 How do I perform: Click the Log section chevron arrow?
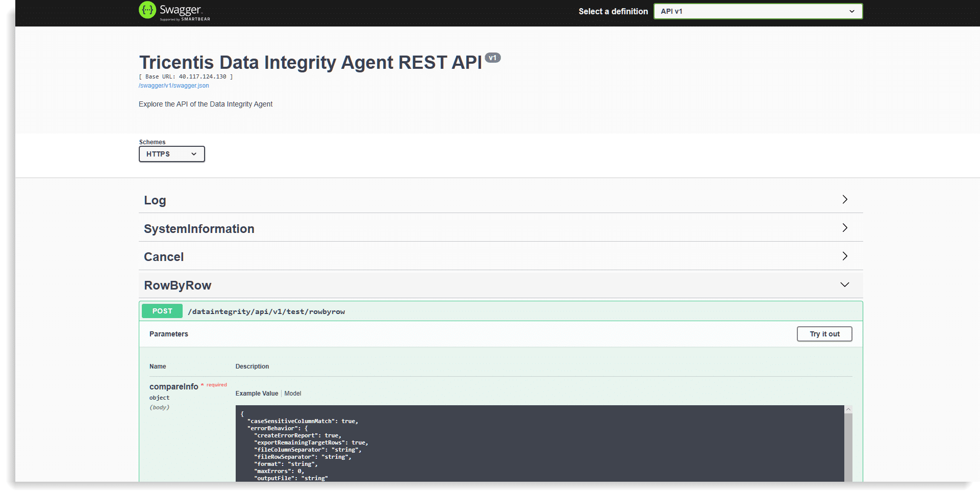845,200
